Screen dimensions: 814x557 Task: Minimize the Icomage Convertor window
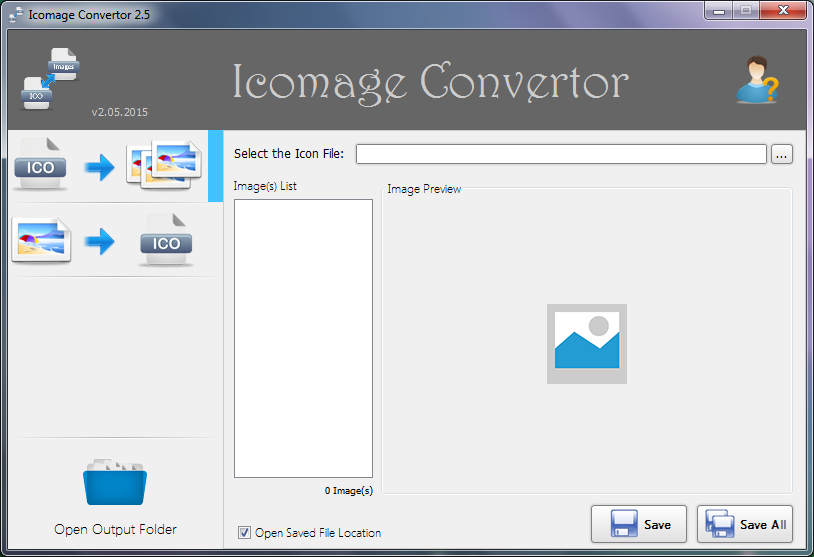click(719, 11)
